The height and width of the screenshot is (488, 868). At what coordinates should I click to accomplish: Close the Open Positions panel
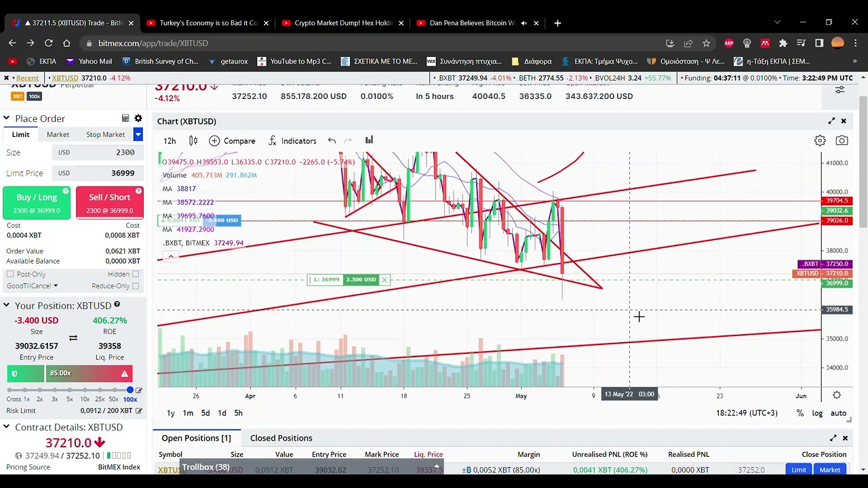[845, 438]
